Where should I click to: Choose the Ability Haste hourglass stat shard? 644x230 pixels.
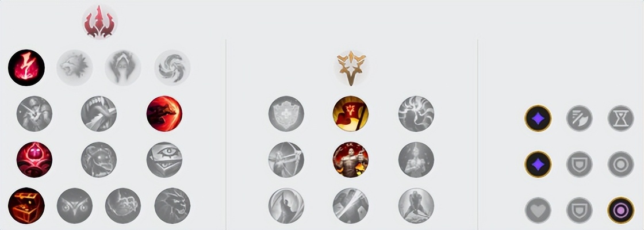[x=620, y=118]
